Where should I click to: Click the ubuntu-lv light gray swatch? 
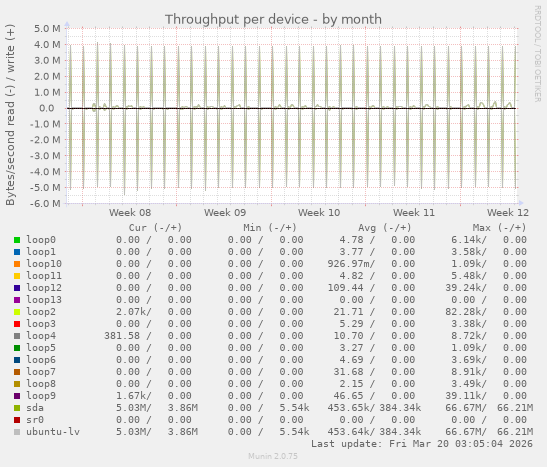click(x=17, y=432)
